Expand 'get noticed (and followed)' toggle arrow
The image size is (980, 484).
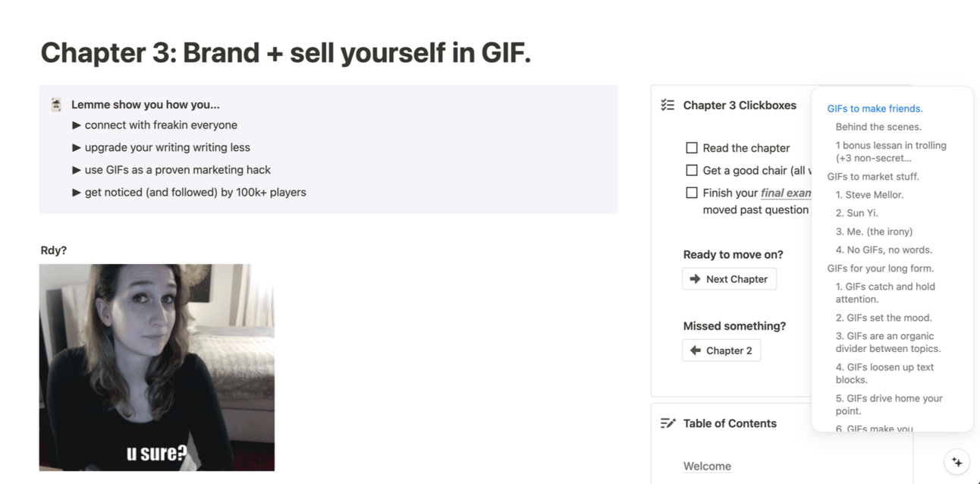[77, 192]
